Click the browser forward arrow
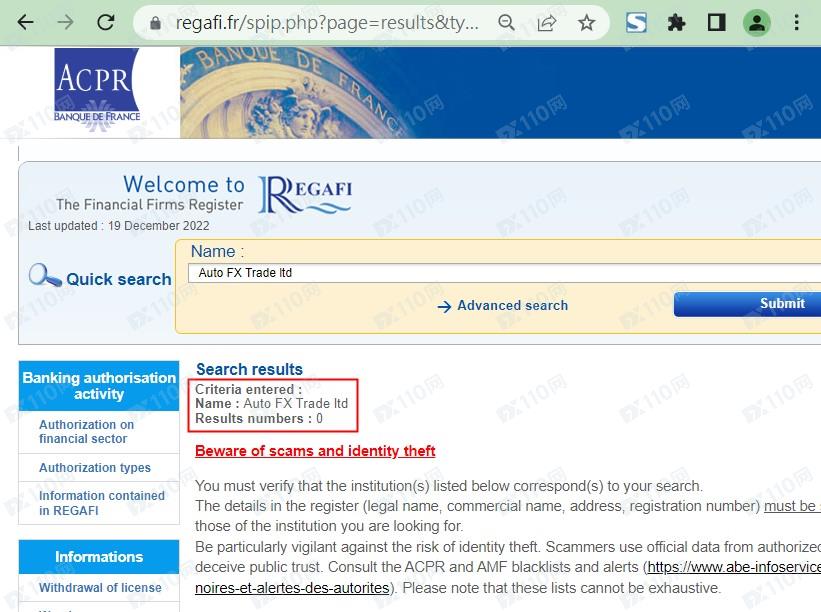The height and width of the screenshot is (612, 821). pyautogui.click(x=65, y=22)
